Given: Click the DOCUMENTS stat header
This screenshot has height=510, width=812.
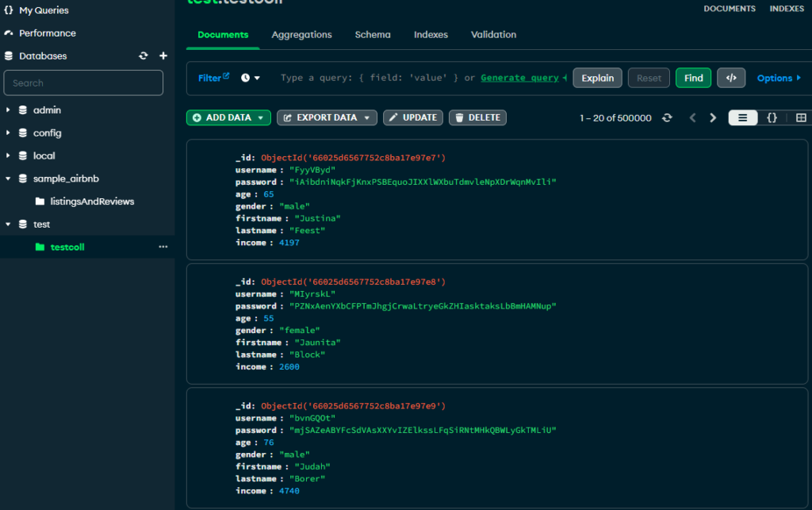Looking at the screenshot, I should click(730, 9).
